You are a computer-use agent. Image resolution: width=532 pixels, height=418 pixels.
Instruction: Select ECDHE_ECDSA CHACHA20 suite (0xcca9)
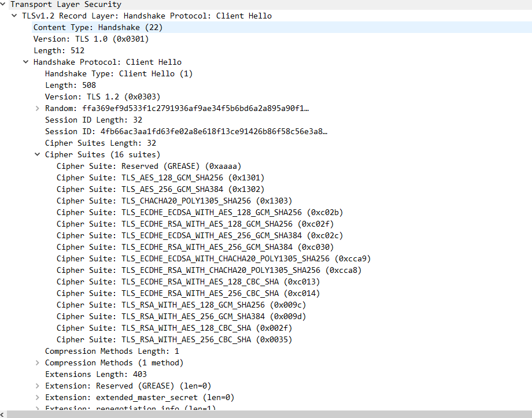coord(214,258)
